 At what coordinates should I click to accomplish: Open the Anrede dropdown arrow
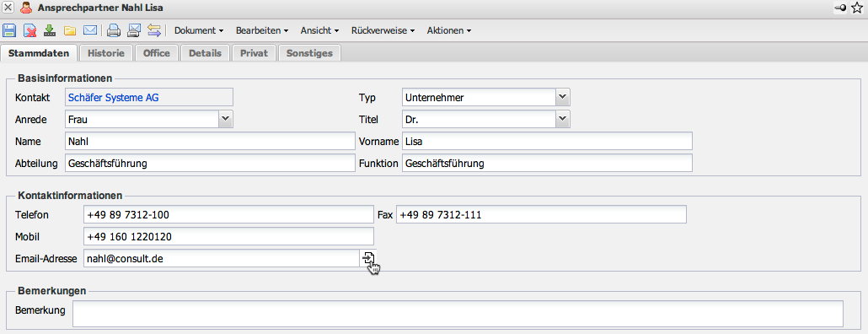click(x=225, y=119)
